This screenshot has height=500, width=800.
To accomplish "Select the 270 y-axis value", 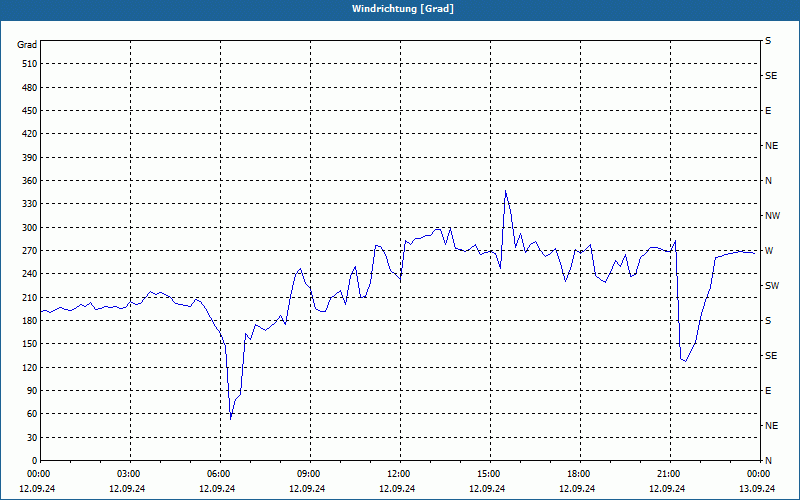I will point(29,251).
